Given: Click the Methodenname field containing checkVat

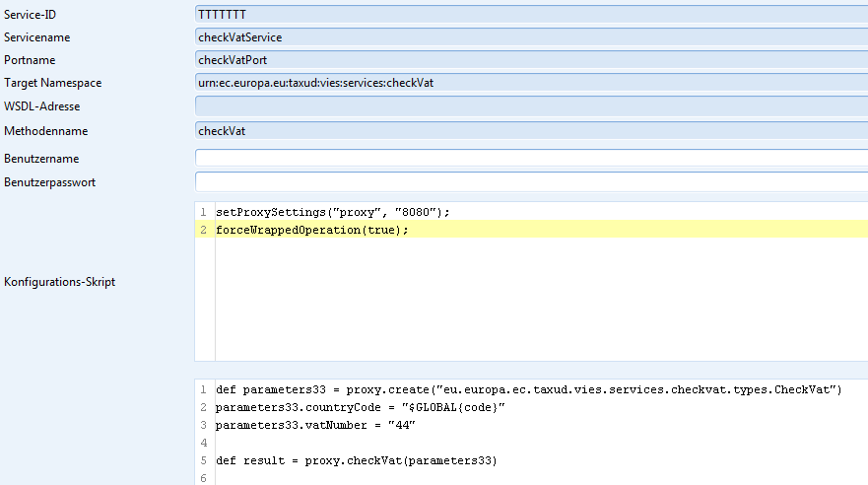Looking at the screenshot, I should pyautogui.click(x=530, y=130).
